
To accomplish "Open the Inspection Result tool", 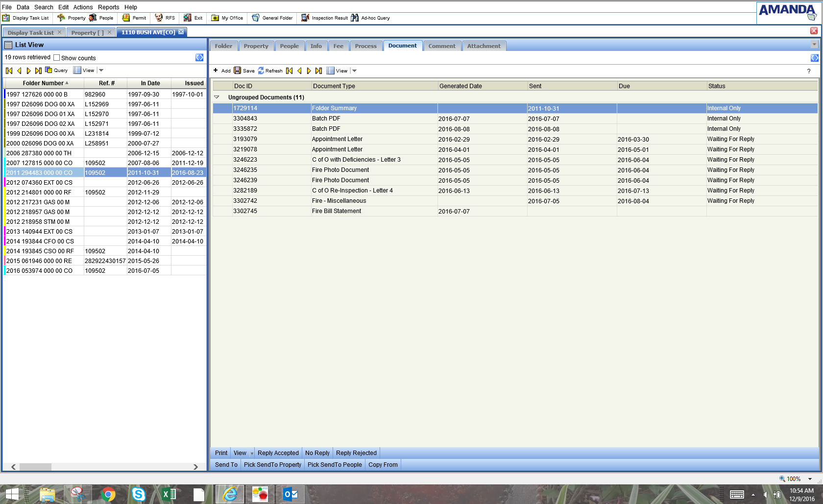I will tap(324, 18).
